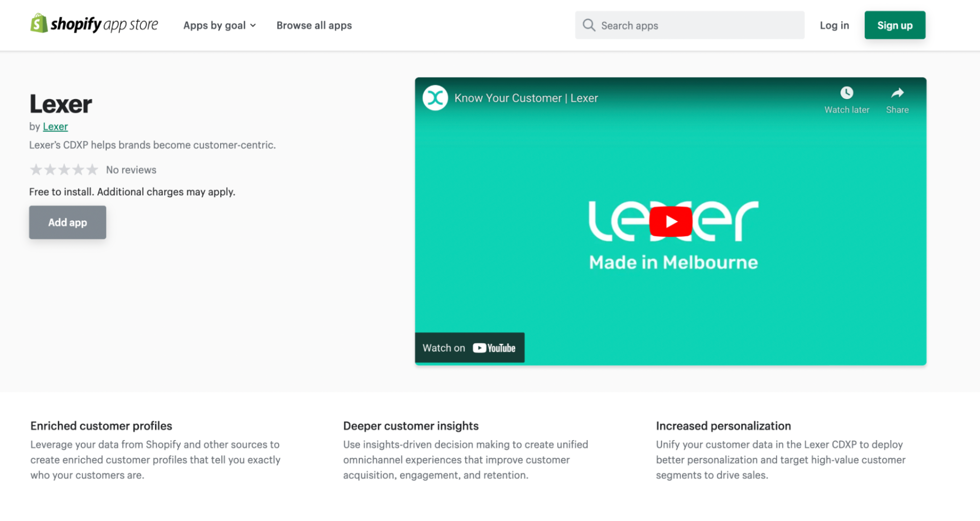The image size is (980, 521).
Task: Click the Shopify bag logo icon
Action: point(39,24)
